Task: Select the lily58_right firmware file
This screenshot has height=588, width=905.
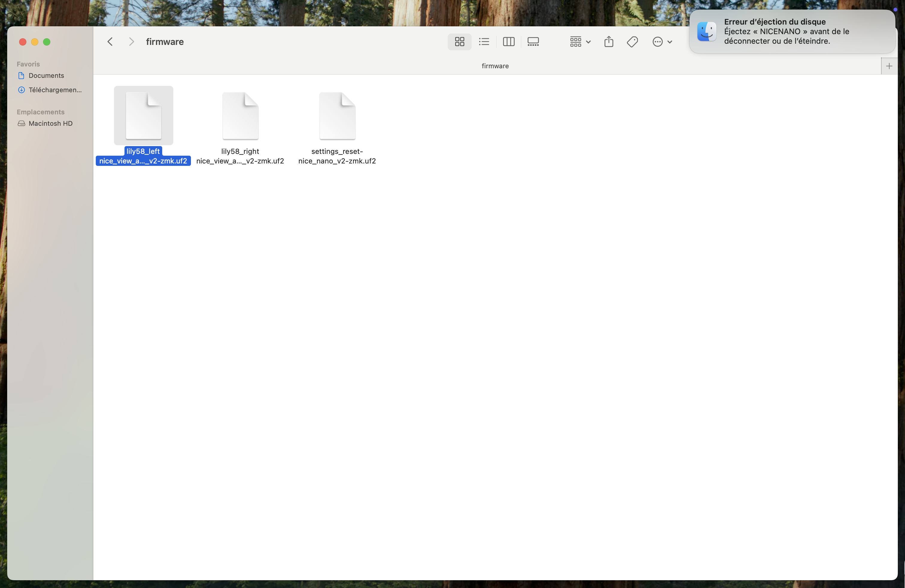Action: [x=240, y=116]
